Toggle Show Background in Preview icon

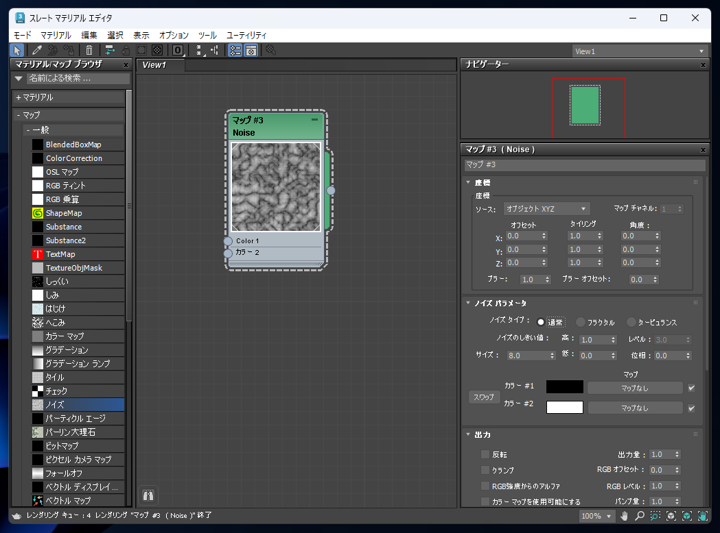click(157, 50)
